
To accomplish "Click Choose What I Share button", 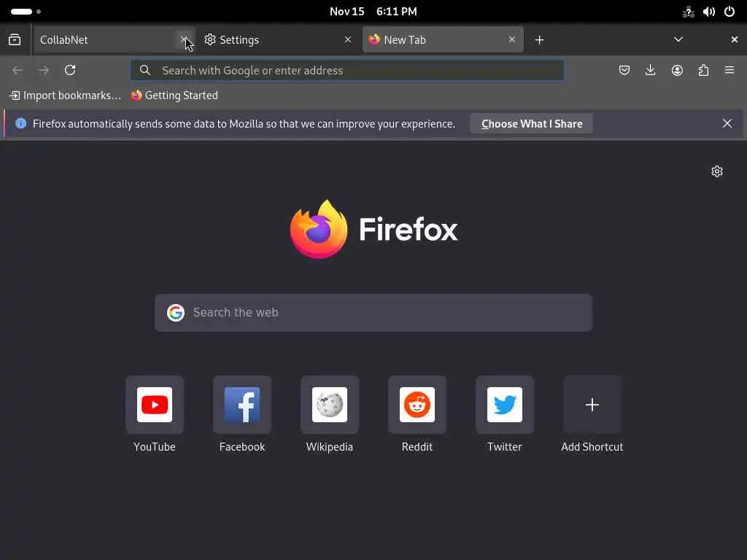I will coord(532,124).
